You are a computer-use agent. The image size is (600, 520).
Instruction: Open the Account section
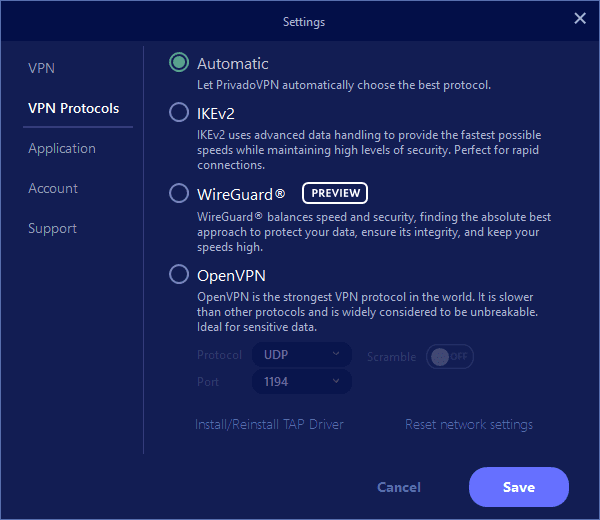(x=53, y=188)
